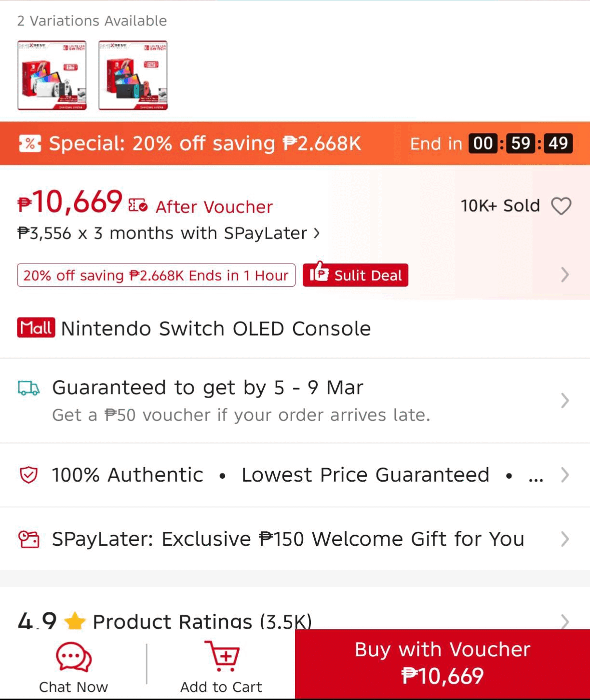This screenshot has width=590, height=700.
Task: Open the Product Ratings section chevron
Action: tap(565, 621)
